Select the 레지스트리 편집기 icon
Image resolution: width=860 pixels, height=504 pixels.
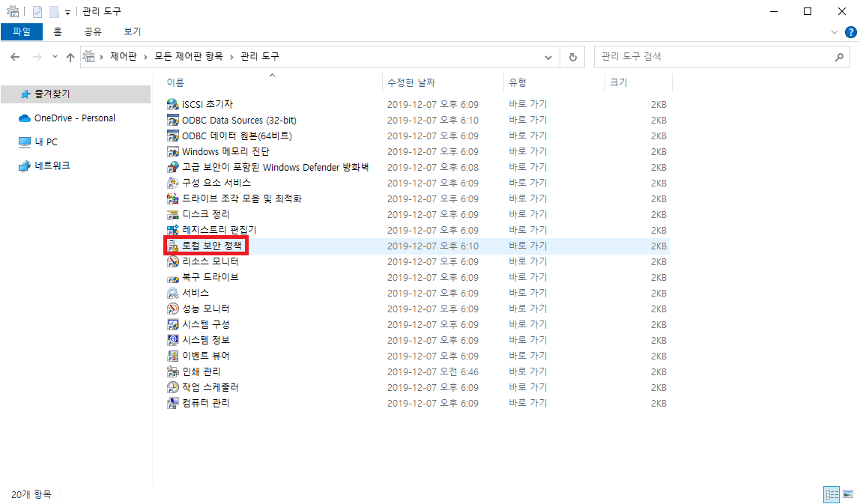173,230
